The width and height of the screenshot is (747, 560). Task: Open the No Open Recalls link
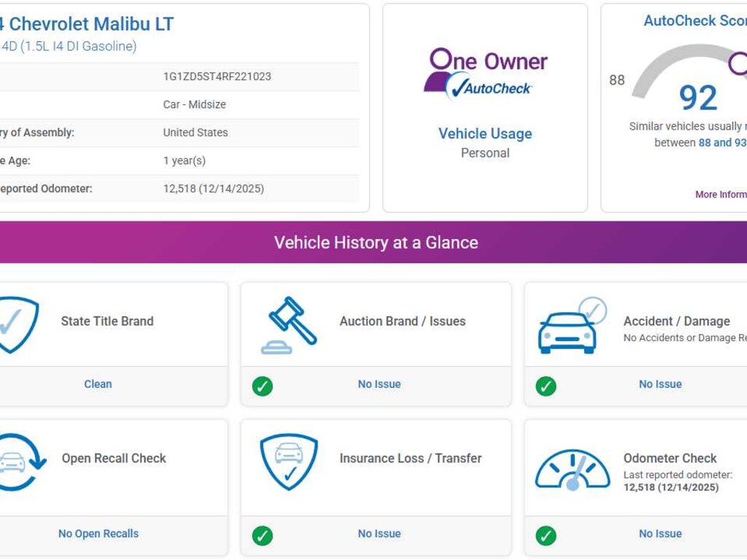pyautogui.click(x=98, y=534)
